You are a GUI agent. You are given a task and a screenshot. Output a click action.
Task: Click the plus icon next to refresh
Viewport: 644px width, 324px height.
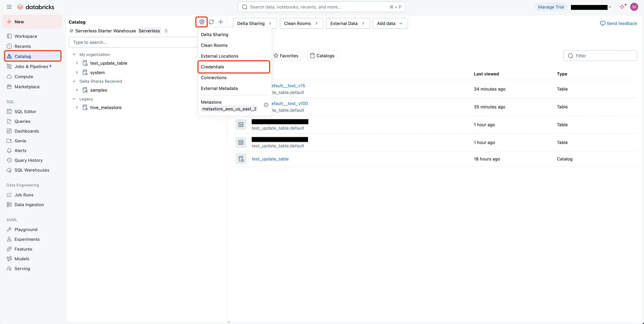click(221, 22)
